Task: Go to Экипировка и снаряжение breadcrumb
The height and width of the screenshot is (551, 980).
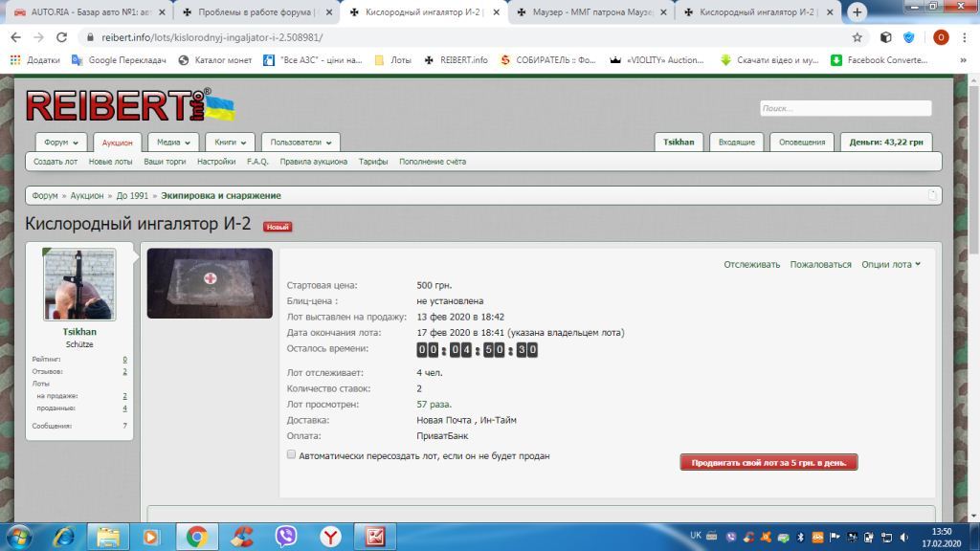Action: (221, 195)
